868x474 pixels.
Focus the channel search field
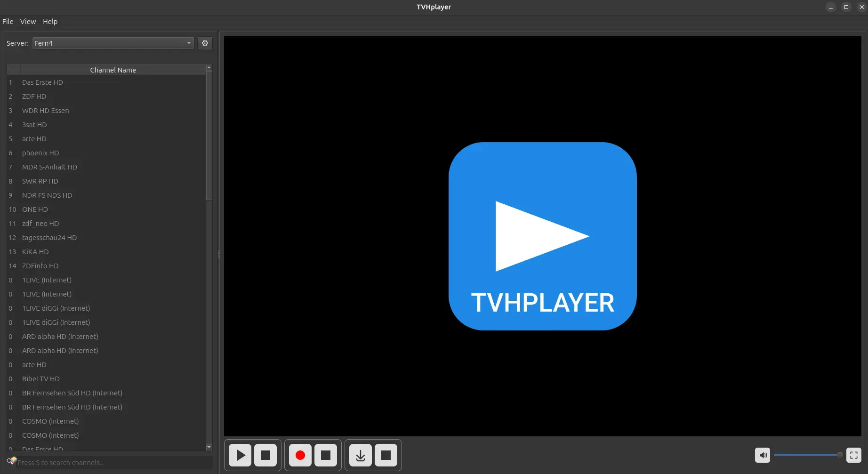pyautogui.click(x=113, y=463)
